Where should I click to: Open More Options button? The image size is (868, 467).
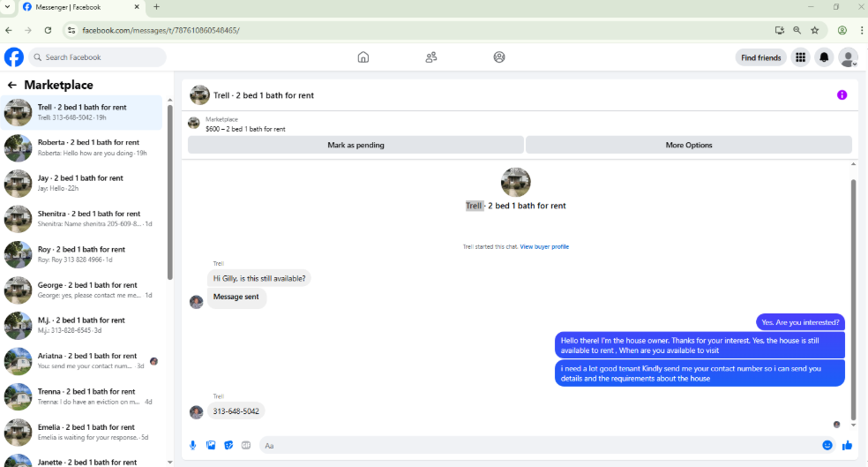coord(689,145)
